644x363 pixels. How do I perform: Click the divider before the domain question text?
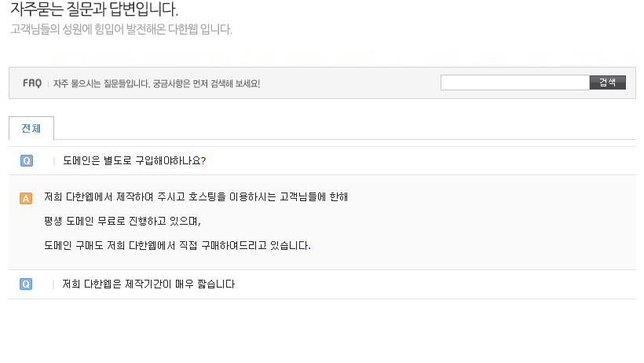tap(53, 160)
